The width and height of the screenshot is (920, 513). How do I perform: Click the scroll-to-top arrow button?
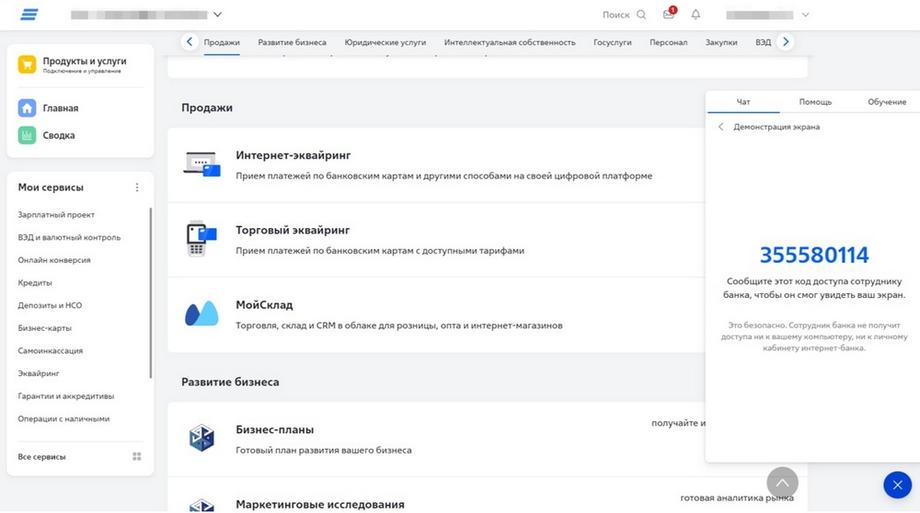click(x=782, y=484)
